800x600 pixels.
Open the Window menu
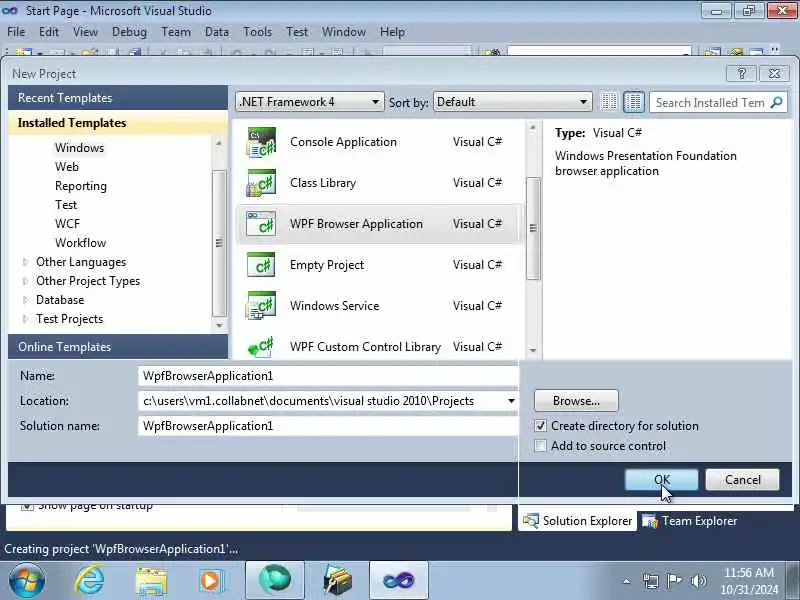click(x=343, y=32)
